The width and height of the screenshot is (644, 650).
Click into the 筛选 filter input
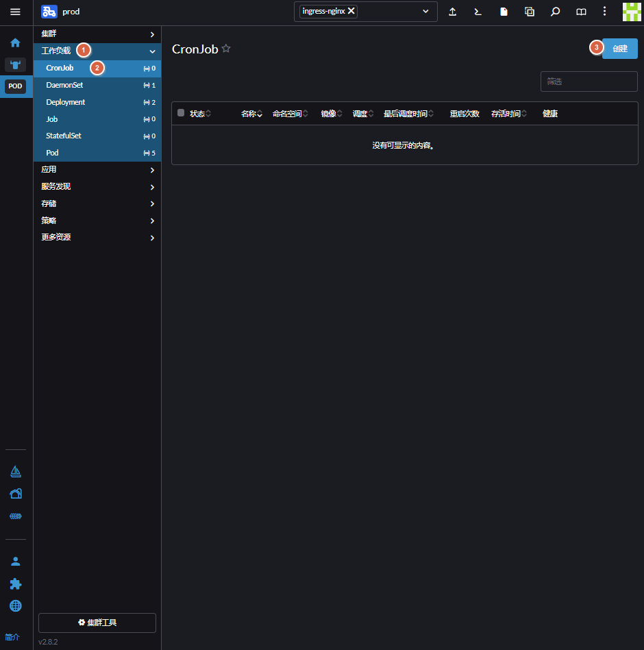pyautogui.click(x=589, y=82)
